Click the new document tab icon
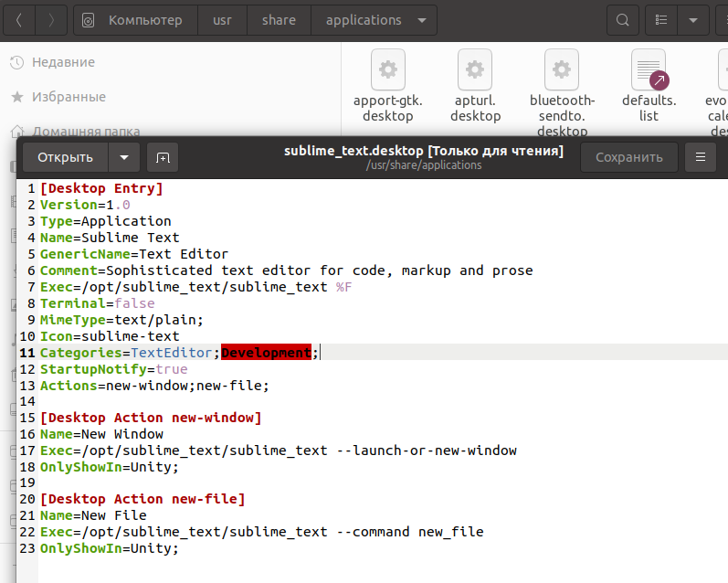The height and width of the screenshot is (583, 728). point(163,157)
